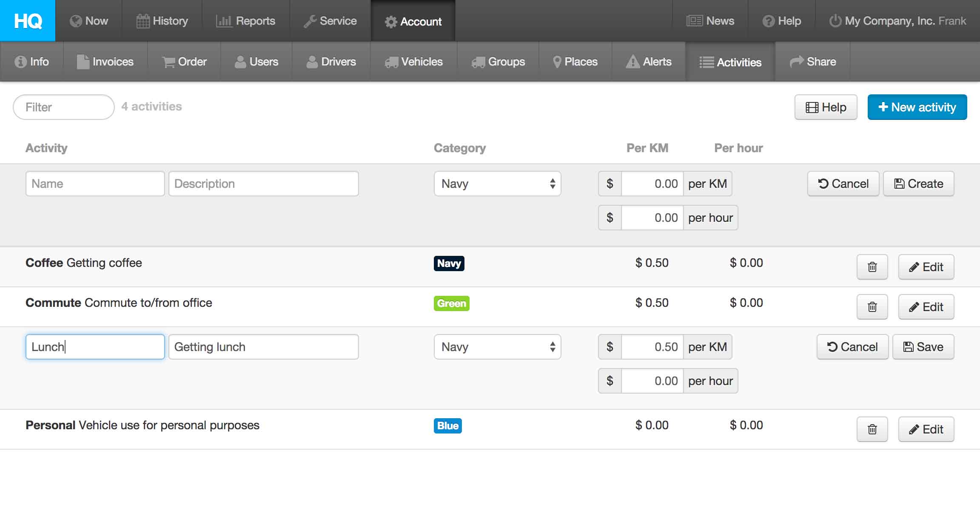Image resolution: width=980 pixels, height=510 pixels.
Task: Switch to the Reports tab
Action: point(245,21)
